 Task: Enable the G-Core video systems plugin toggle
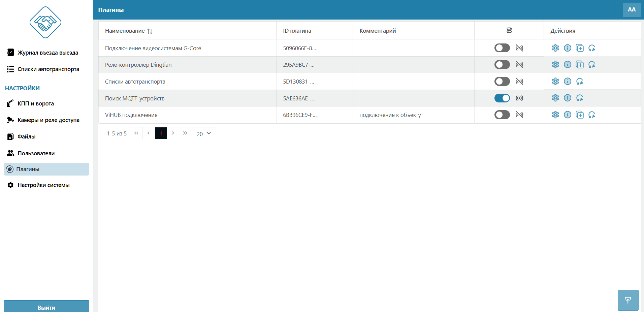[502, 48]
